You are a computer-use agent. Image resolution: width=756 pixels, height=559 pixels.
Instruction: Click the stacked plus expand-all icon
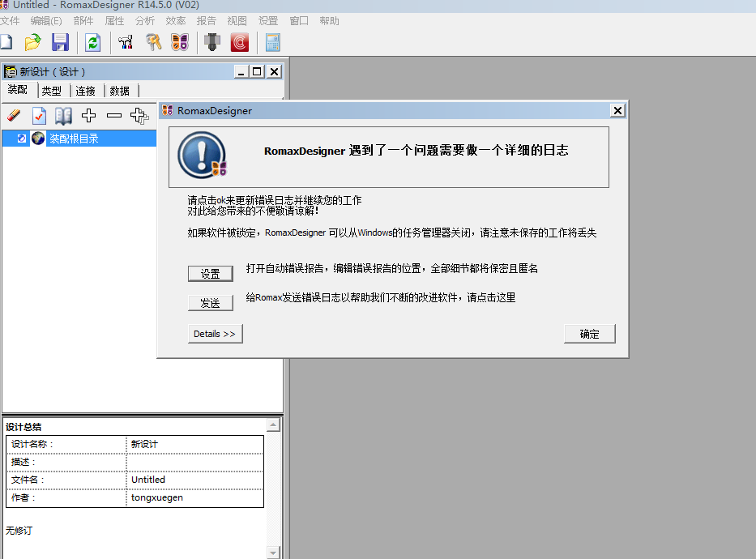coord(140,116)
